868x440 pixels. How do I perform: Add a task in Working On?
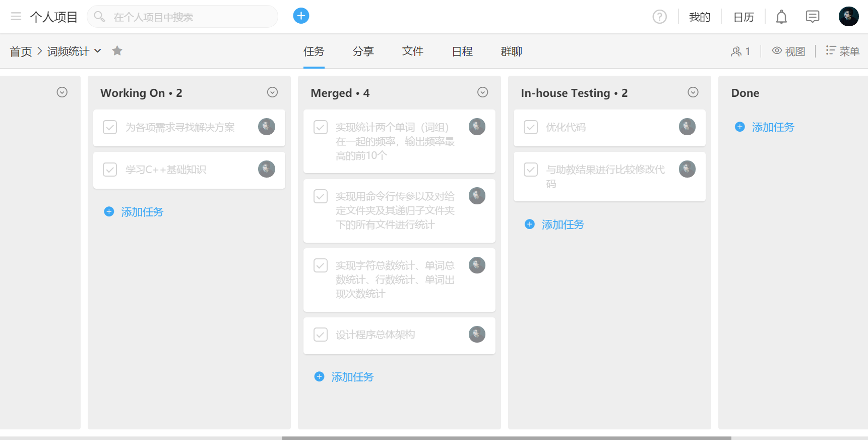(x=134, y=212)
